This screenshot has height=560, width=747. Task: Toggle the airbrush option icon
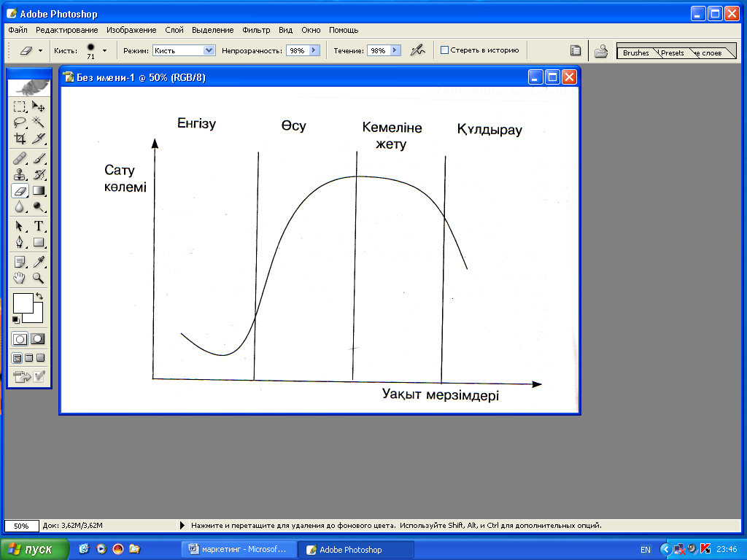418,50
